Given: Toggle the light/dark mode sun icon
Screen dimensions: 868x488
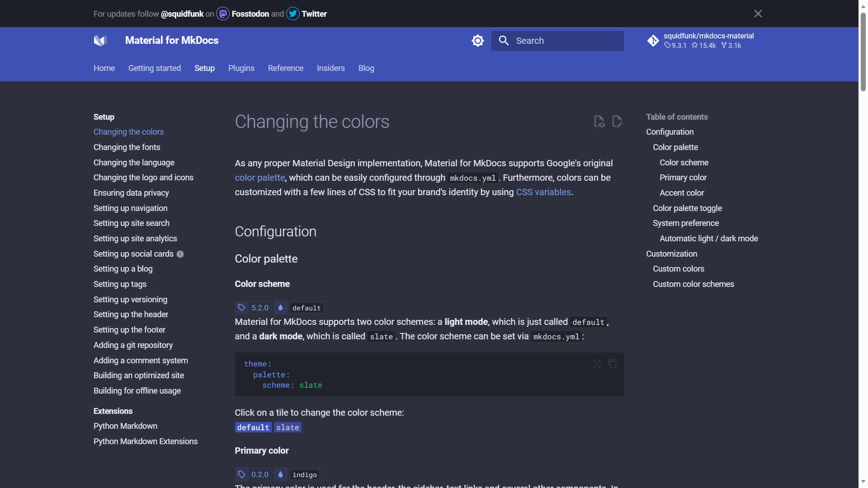Looking at the screenshot, I should click(477, 41).
